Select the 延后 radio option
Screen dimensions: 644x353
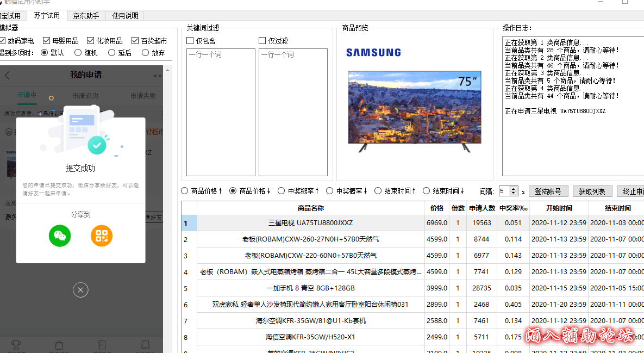click(111, 53)
